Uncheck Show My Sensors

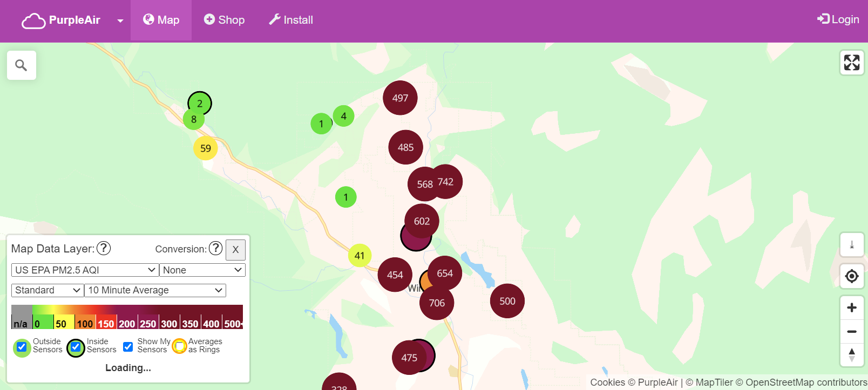[x=128, y=347]
